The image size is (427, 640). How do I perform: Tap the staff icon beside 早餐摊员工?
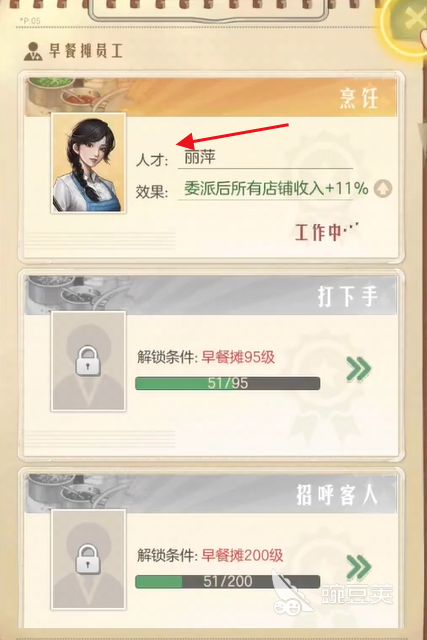[x=33, y=51]
